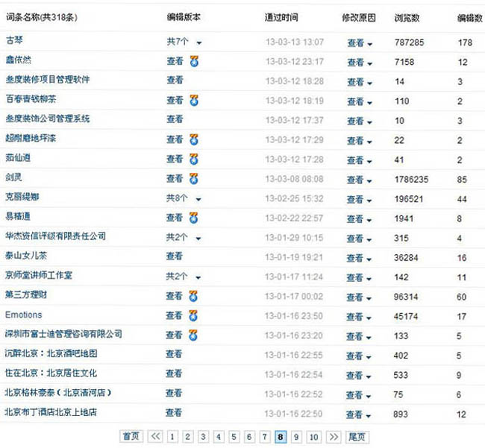Screen dimensions: 485x448
Task: Click 查看 under 编辑版本 for 泰山女儿茶
Action: tap(175, 256)
